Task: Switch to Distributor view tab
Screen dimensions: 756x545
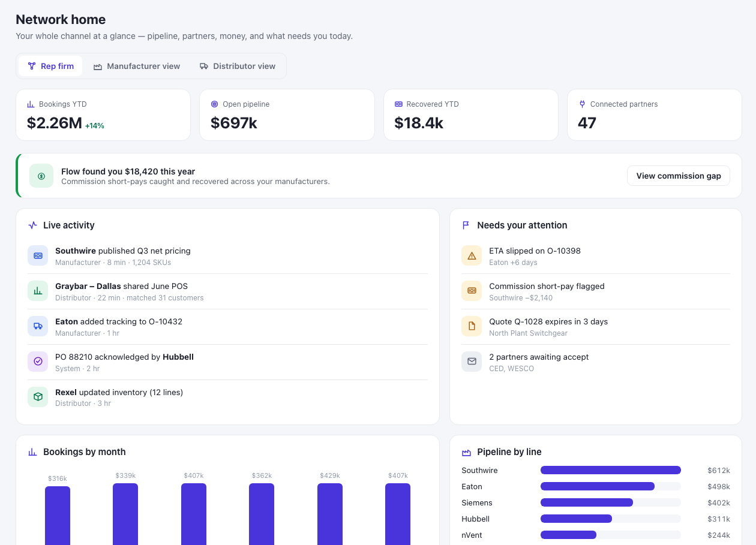Action: [238, 66]
